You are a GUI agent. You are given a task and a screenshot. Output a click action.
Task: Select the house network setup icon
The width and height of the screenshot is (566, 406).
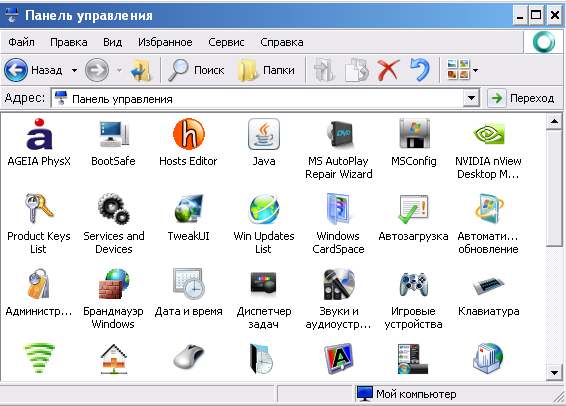113,359
